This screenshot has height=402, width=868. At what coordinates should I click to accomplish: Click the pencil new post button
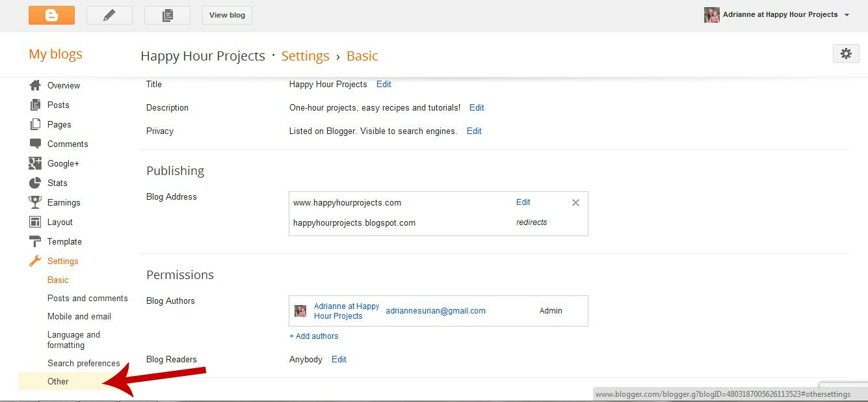pyautogui.click(x=109, y=15)
